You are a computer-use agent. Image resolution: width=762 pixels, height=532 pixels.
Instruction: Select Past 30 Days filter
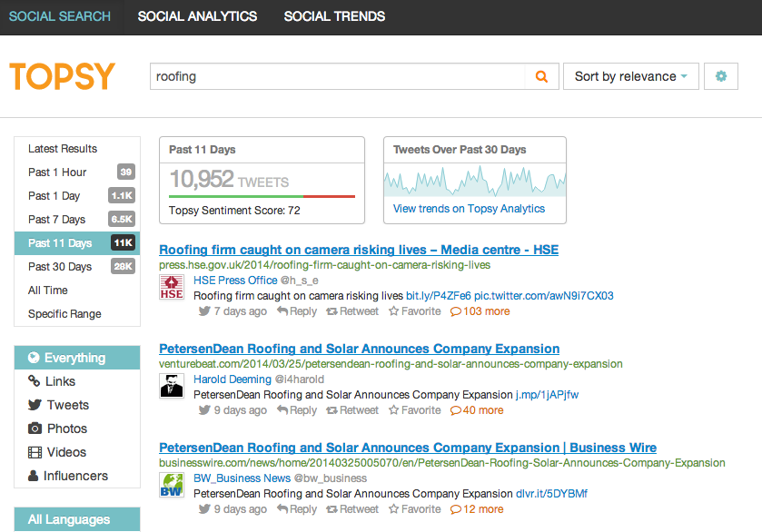77,267
